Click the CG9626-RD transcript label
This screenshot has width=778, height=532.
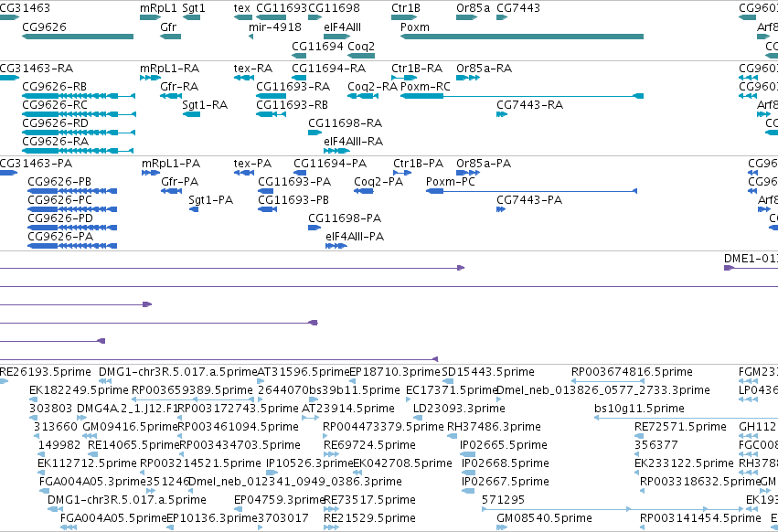click(55, 123)
